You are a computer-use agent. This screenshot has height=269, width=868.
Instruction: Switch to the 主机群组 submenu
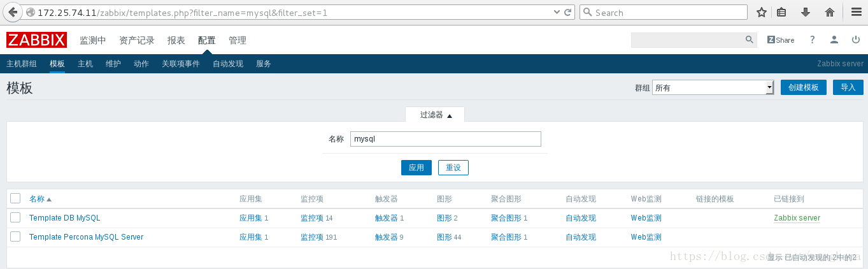click(x=22, y=64)
